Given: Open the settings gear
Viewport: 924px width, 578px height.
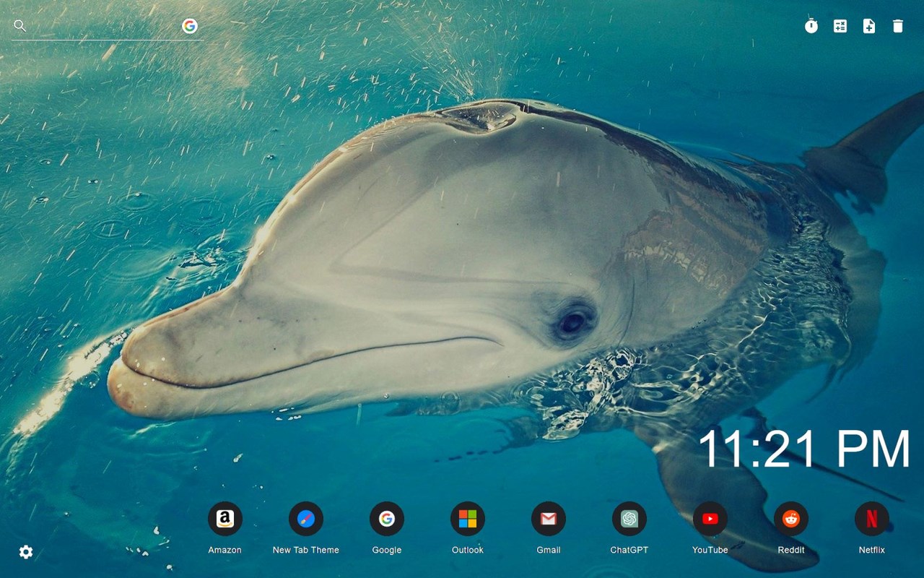Looking at the screenshot, I should pos(26,552).
